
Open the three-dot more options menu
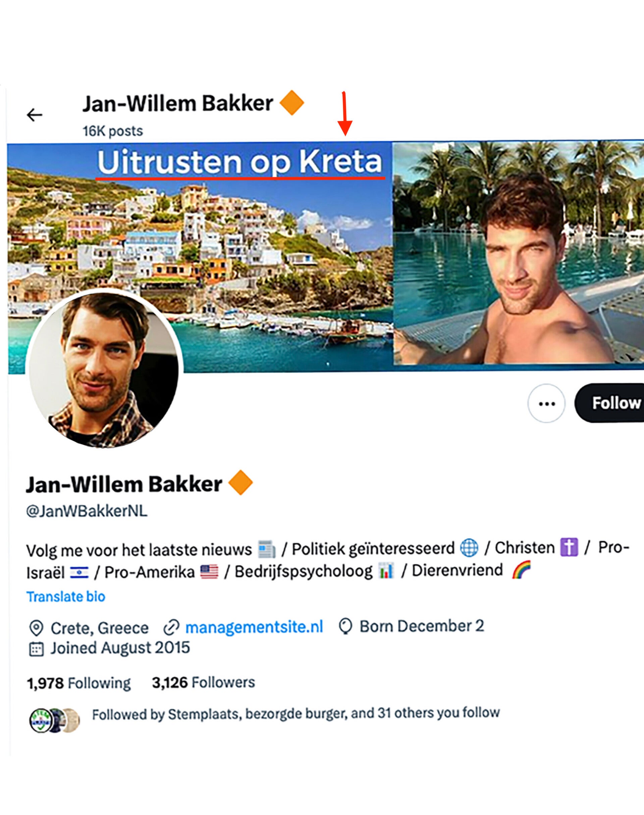(x=546, y=404)
